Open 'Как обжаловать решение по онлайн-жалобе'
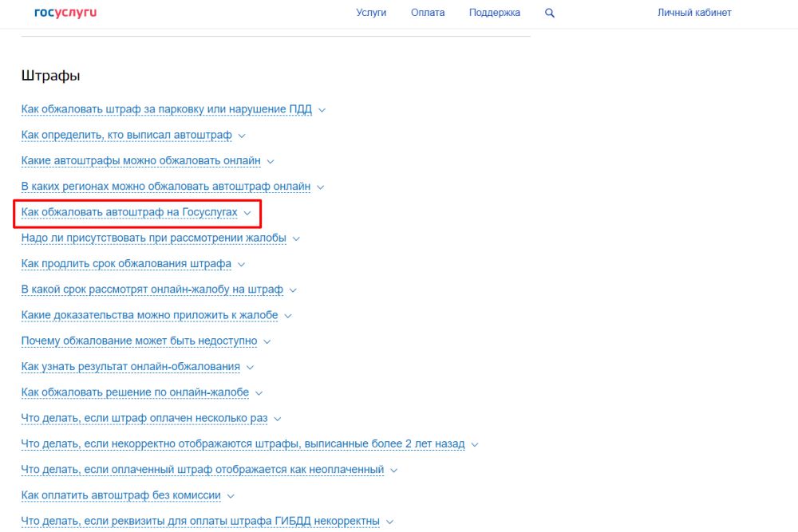 (135, 392)
